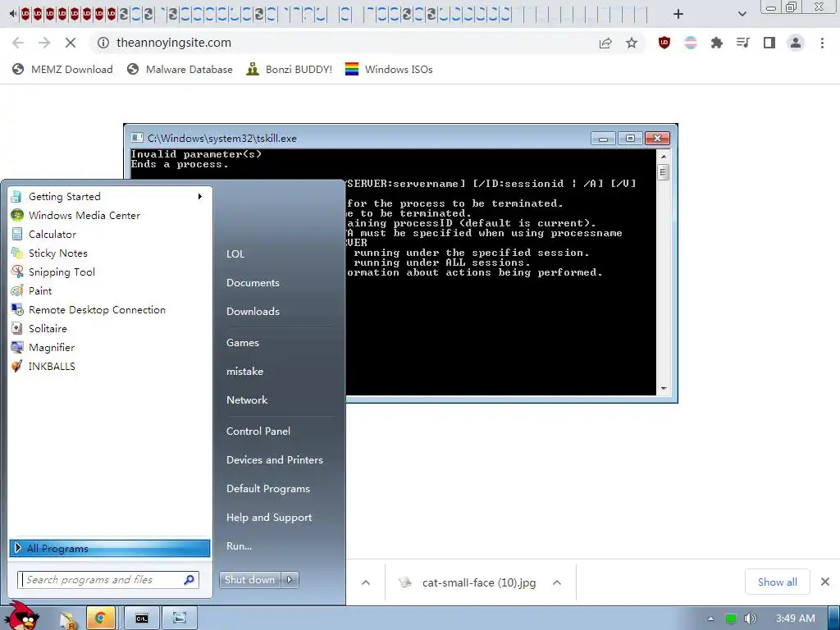Click the Magnifier icon
Viewport: 840px width, 630px height.
[x=17, y=347]
